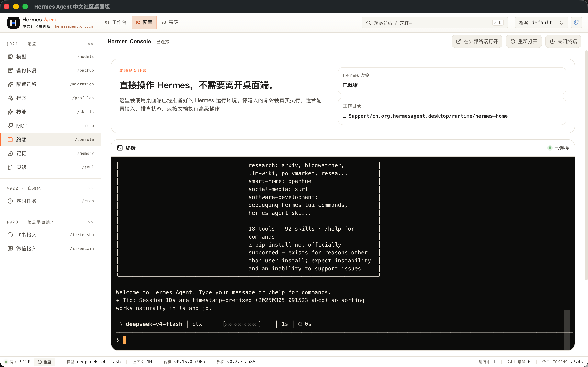The image size is (588, 367).
Task: Switch to the 01 工作台 tab
Action: point(116,23)
